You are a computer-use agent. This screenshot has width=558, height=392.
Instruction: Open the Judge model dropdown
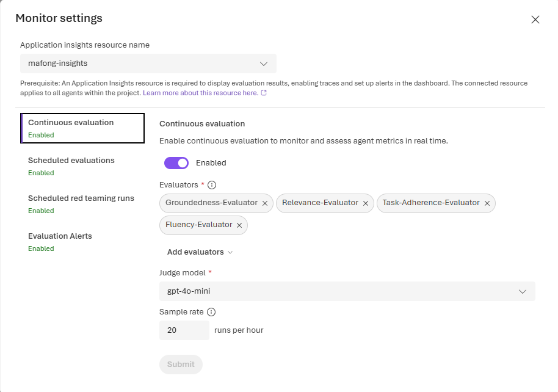coord(347,291)
